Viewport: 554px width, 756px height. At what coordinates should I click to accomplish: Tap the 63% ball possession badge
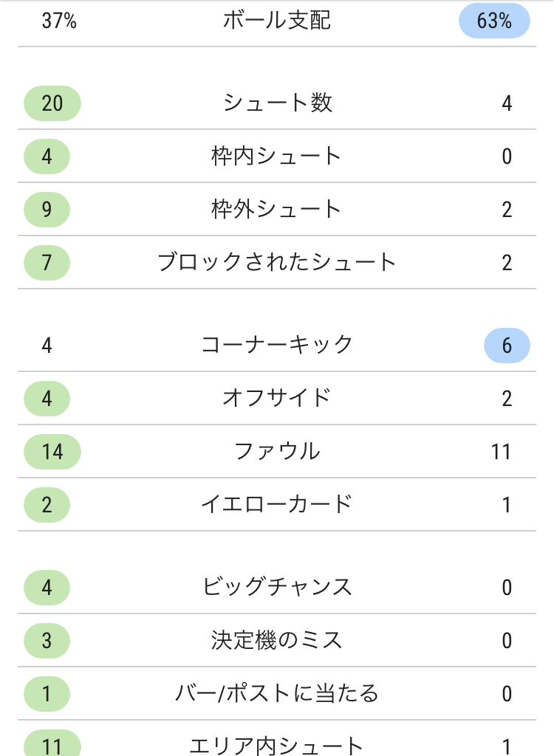(x=494, y=21)
